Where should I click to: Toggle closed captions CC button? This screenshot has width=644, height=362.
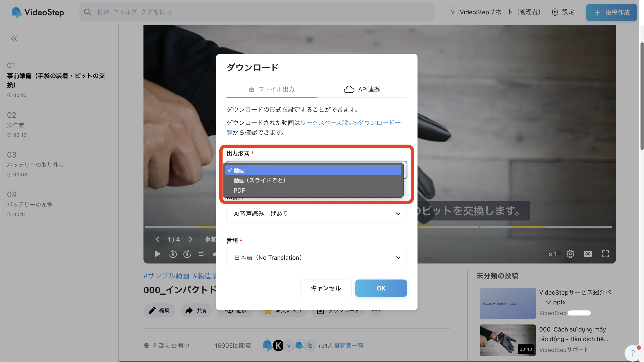click(587, 254)
